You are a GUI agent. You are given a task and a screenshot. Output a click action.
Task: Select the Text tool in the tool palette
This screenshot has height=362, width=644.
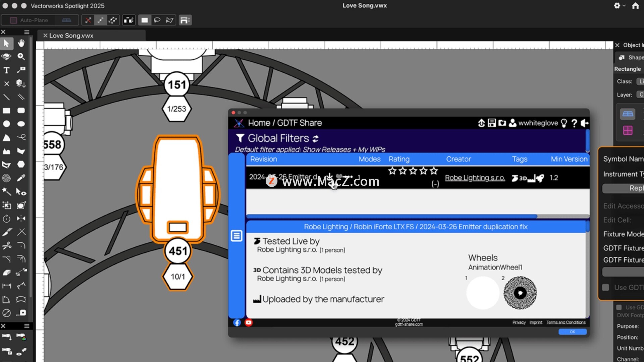6,70
